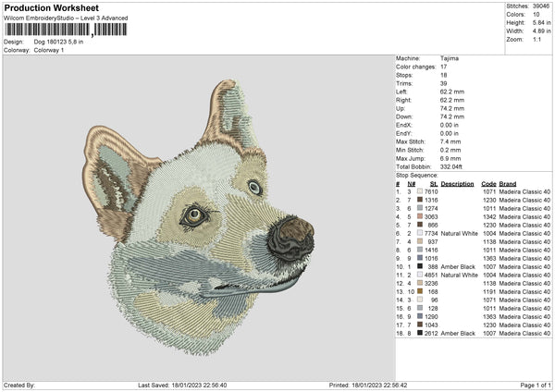
Task: Click the Code column header
Action: click(x=488, y=183)
